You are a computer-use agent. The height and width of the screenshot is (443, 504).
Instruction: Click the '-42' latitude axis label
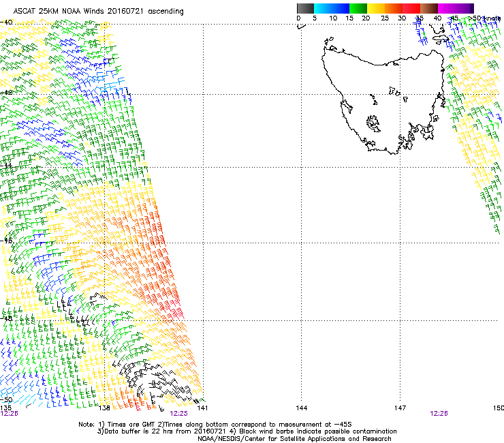(x=6, y=93)
